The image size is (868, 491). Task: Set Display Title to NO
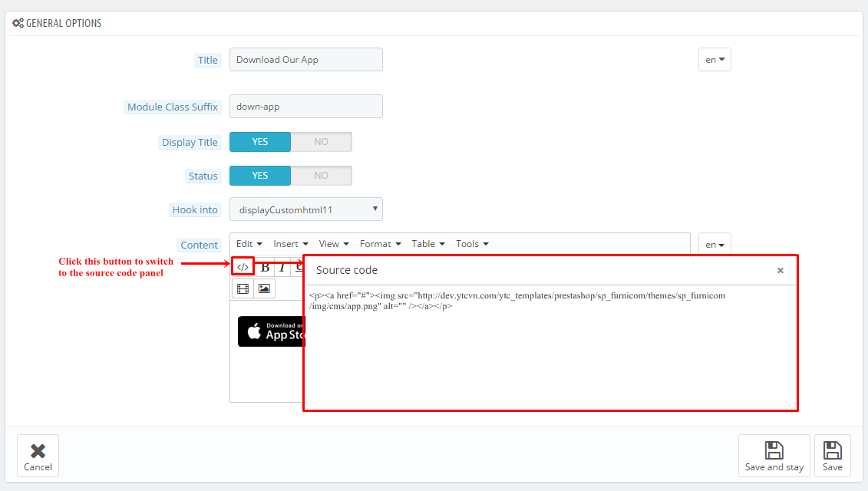321,142
